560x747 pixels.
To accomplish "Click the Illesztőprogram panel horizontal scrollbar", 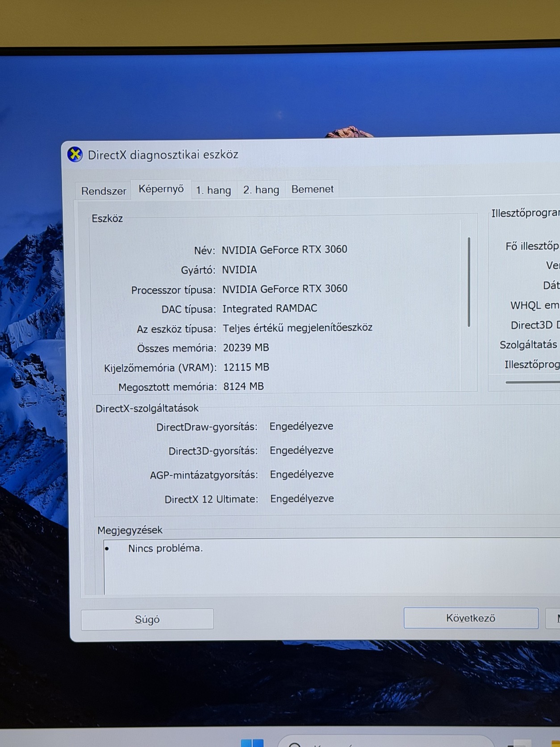I will coord(532,382).
